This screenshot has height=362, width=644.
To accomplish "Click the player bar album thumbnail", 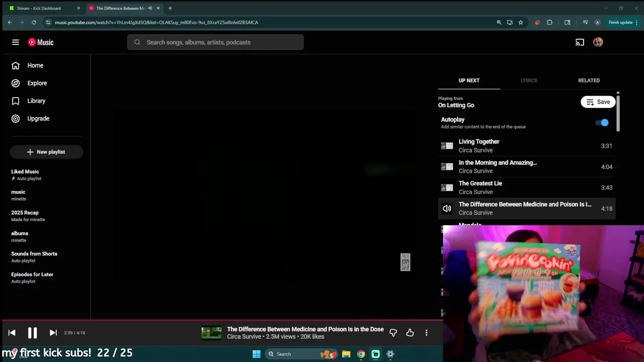I will 211,333.
